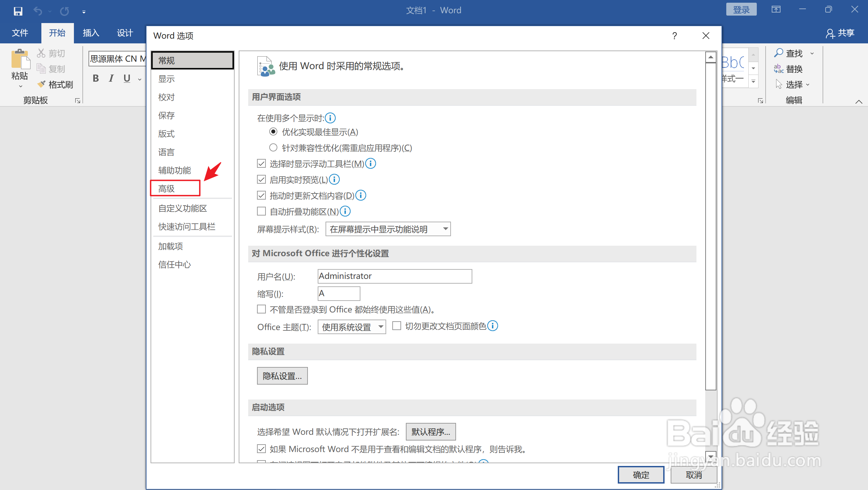Click the 取消 button
Image resolution: width=868 pixels, height=490 pixels.
click(x=694, y=475)
